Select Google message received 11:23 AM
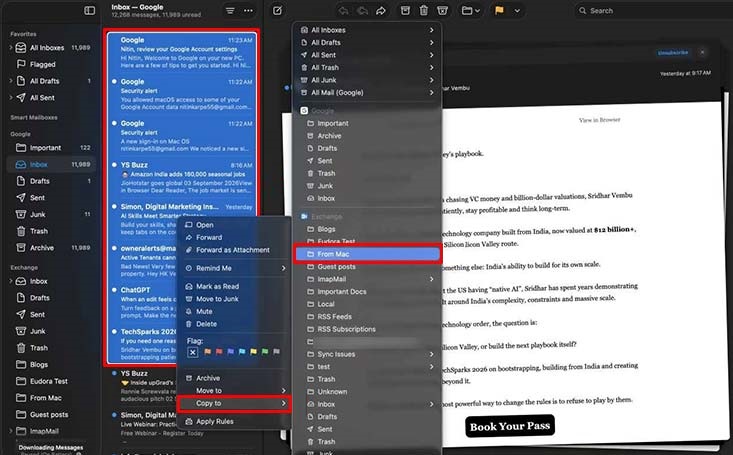 pos(182,52)
